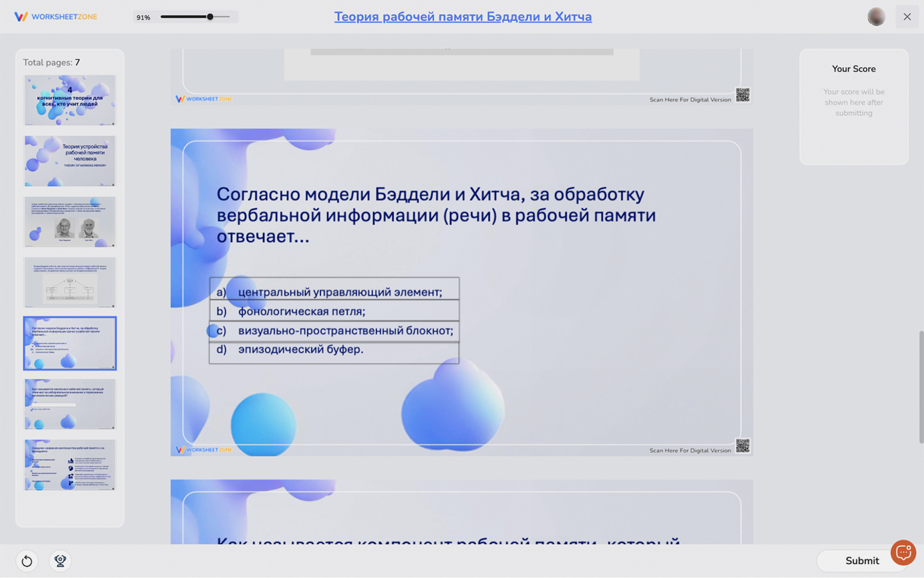
Task: Open page 6 thumbnail
Action: (x=70, y=404)
